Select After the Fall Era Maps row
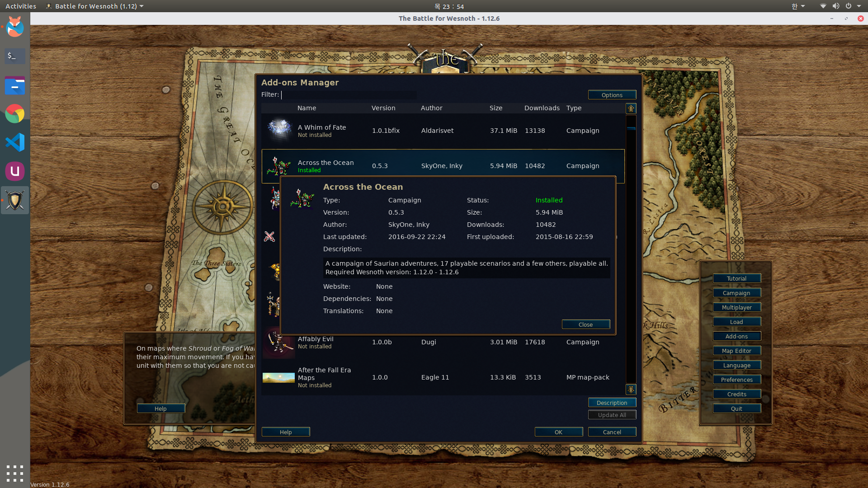Image resolution: width=868 pixels, height=488 pixels. click(443, 377)
